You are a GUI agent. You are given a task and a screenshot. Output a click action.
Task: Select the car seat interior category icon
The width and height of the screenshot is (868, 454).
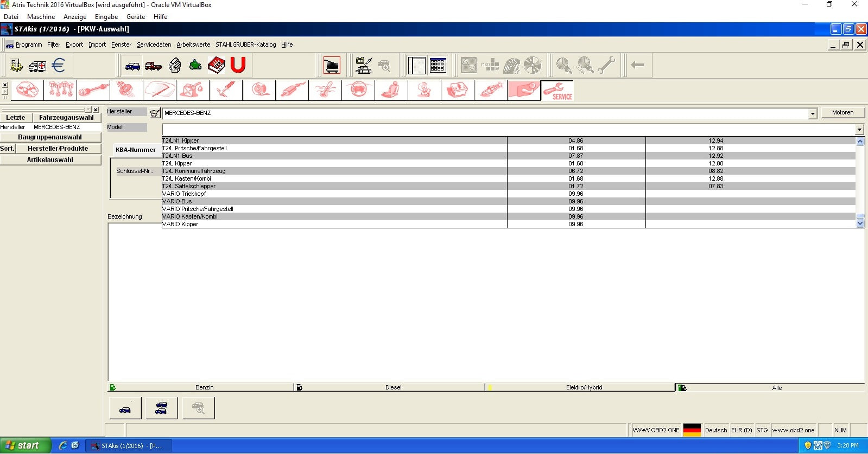click(x=390, y=90)
